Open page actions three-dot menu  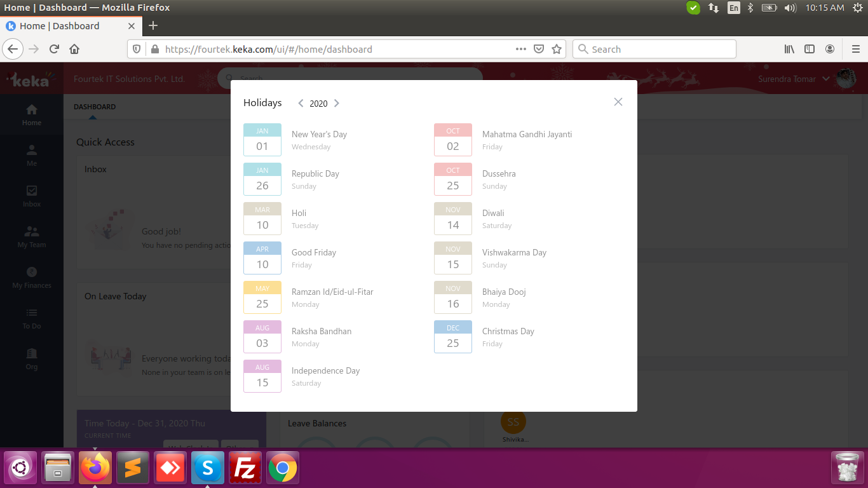click(x=520, y=49)
